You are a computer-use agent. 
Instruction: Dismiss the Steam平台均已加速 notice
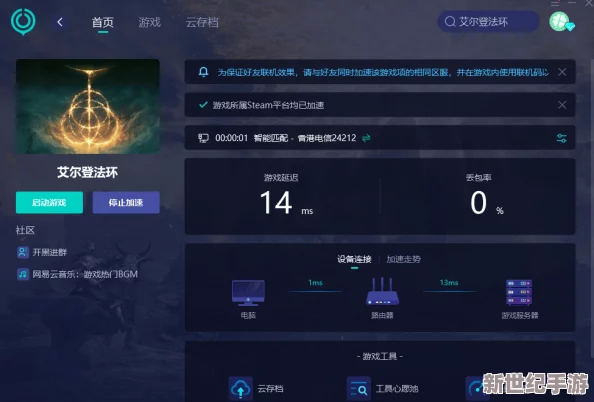pyautogui.click(x=562, y=105)
